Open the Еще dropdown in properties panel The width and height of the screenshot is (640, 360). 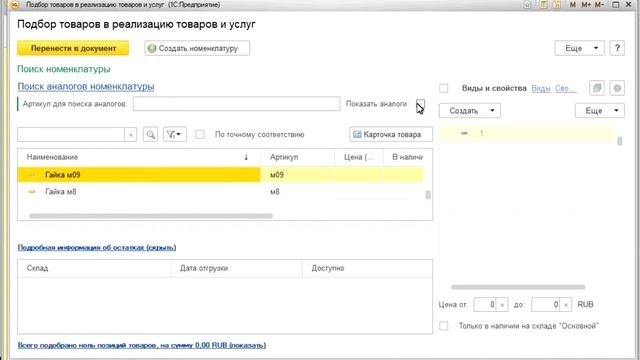tap(600, 111)
